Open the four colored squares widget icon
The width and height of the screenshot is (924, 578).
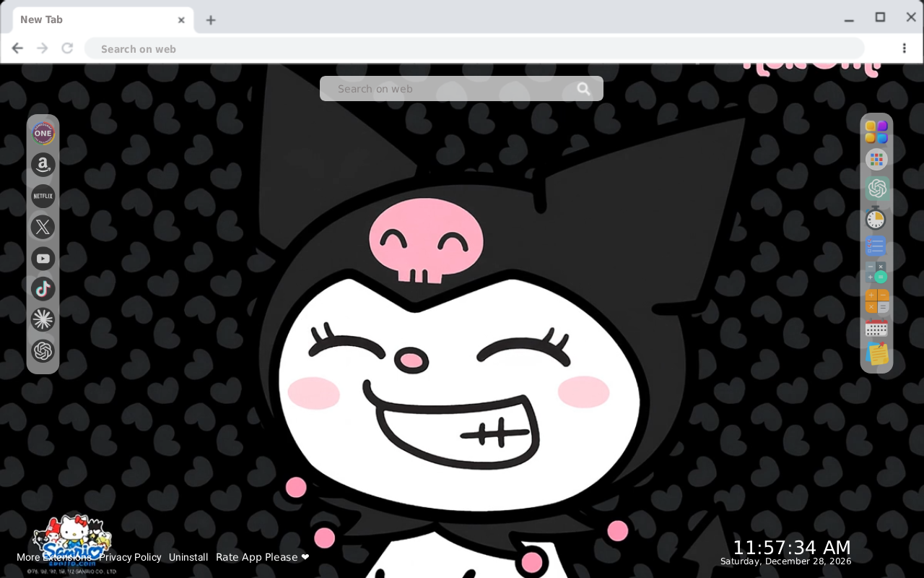[x=876, y=132]
